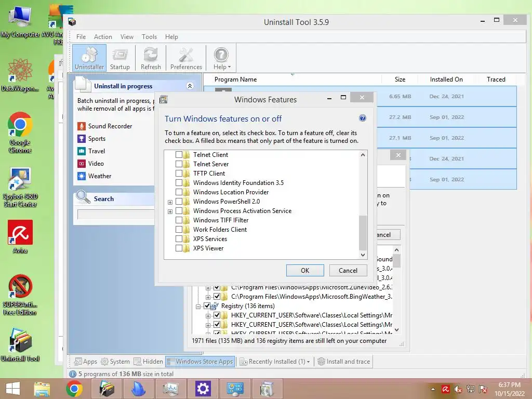Screen dimensions: 532x399
Task: Expand the Windows PowerShell 2.0 node
Action: (x=170, y=202)
